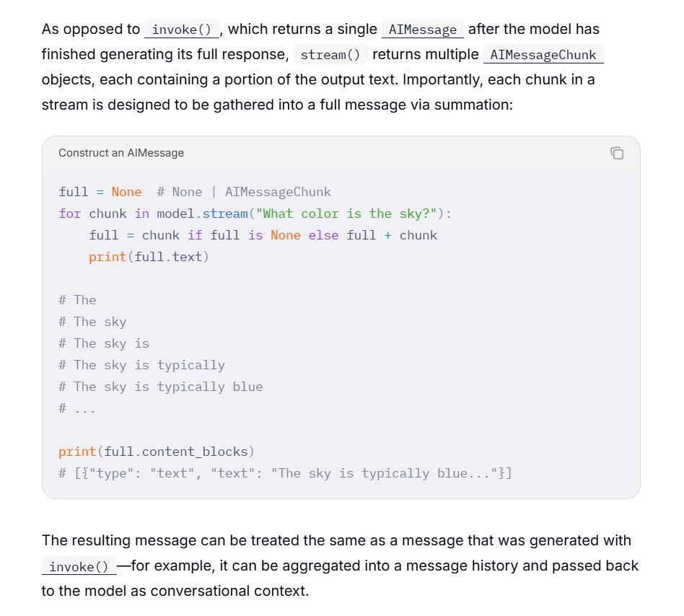Copy the code block to clipboard

pyautogui.click(x=617, y=153)
